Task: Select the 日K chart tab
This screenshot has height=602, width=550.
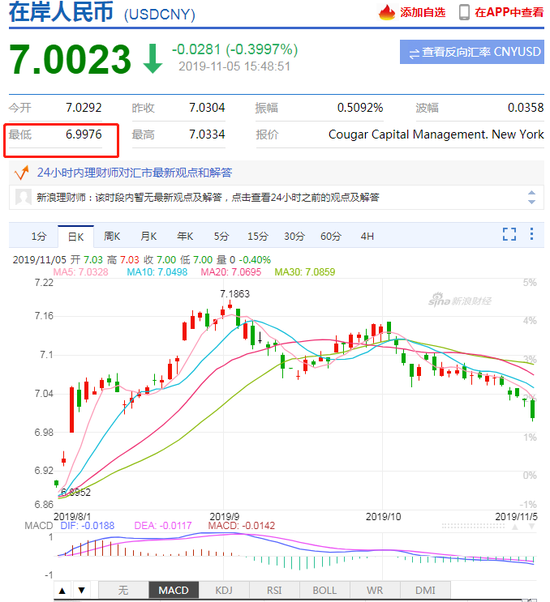Action: click(76, 236)
